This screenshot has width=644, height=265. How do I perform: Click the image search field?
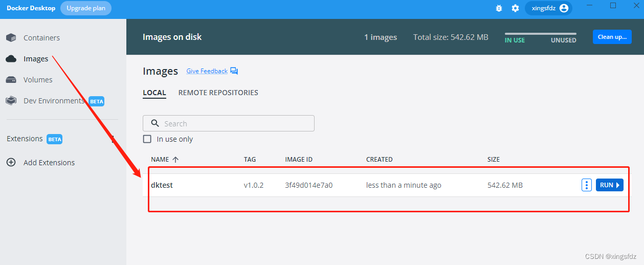[229, 123]
